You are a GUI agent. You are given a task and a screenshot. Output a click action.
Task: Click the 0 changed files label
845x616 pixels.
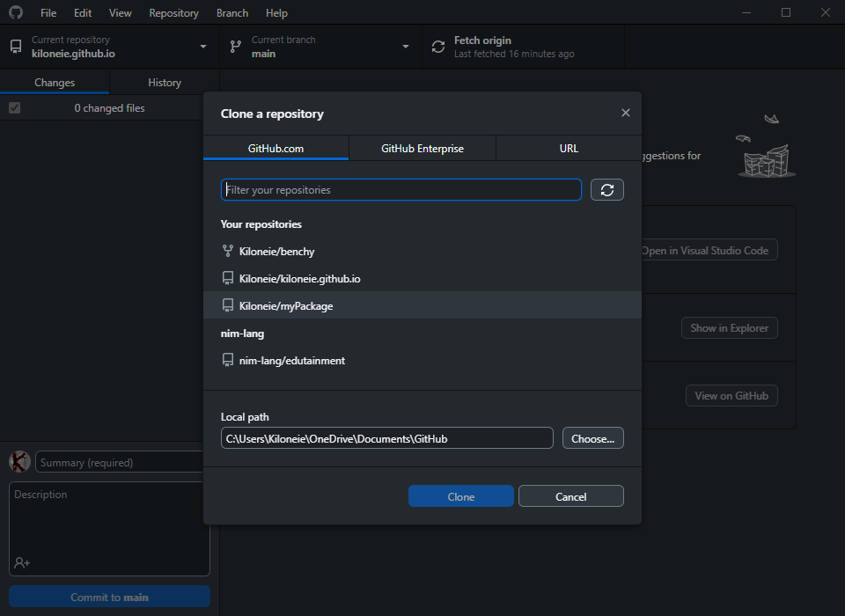click(x=109, y=107)
